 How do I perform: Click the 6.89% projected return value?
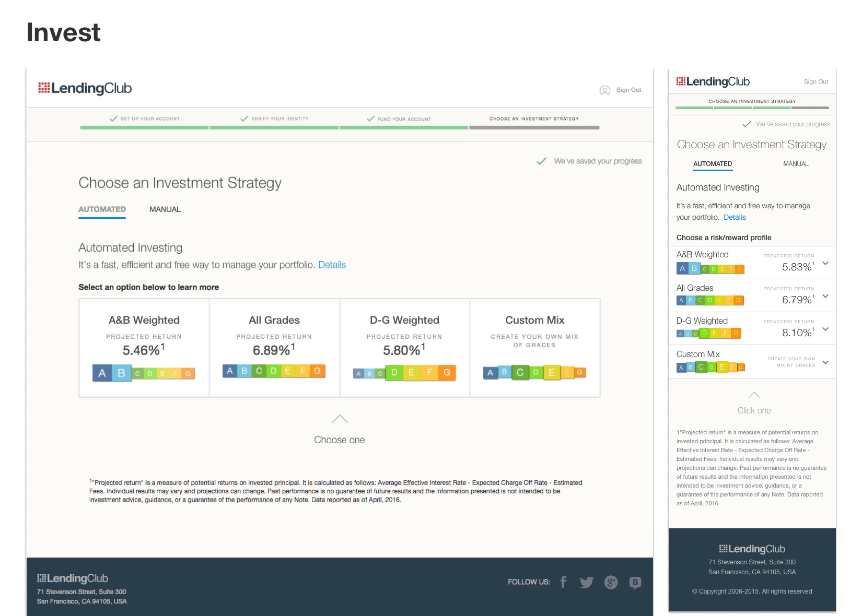coord(274,349)
